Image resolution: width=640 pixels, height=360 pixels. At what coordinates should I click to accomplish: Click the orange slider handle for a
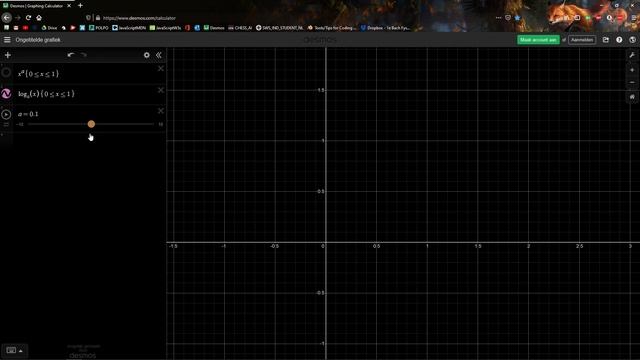tap(91, 124)
